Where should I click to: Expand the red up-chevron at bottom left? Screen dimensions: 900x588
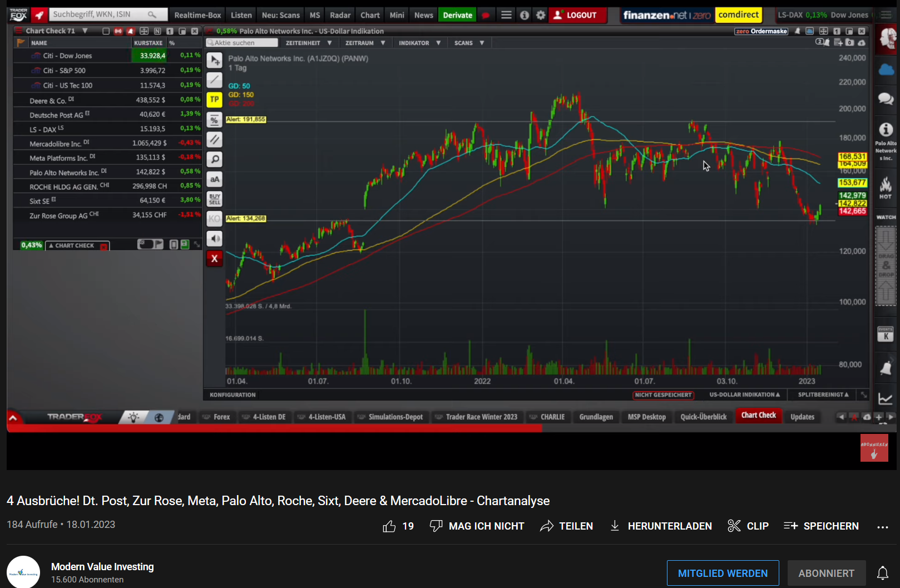coord(13,417)
